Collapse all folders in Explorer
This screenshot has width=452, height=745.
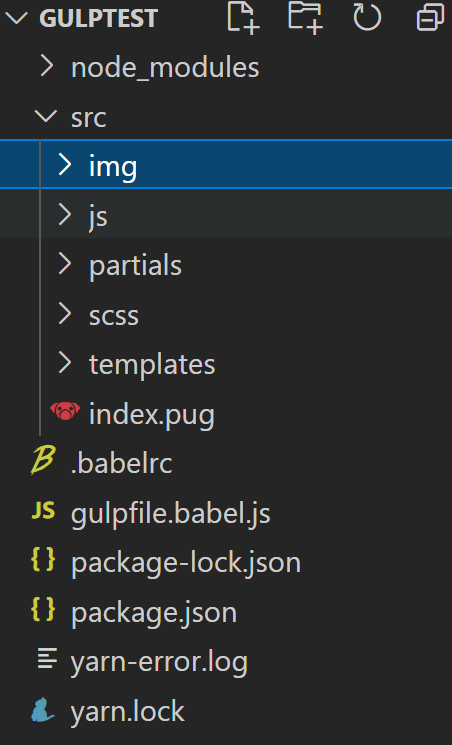430,18
